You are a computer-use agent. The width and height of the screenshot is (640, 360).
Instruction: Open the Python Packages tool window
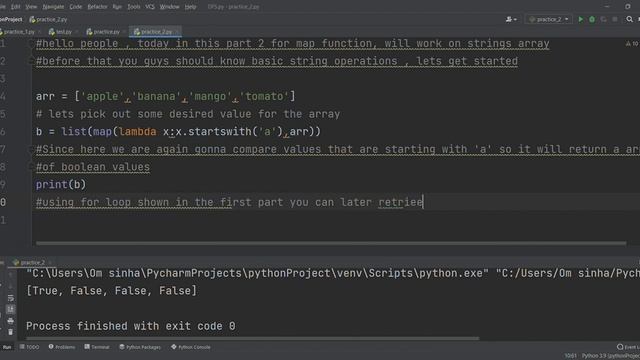click(140, 347)
